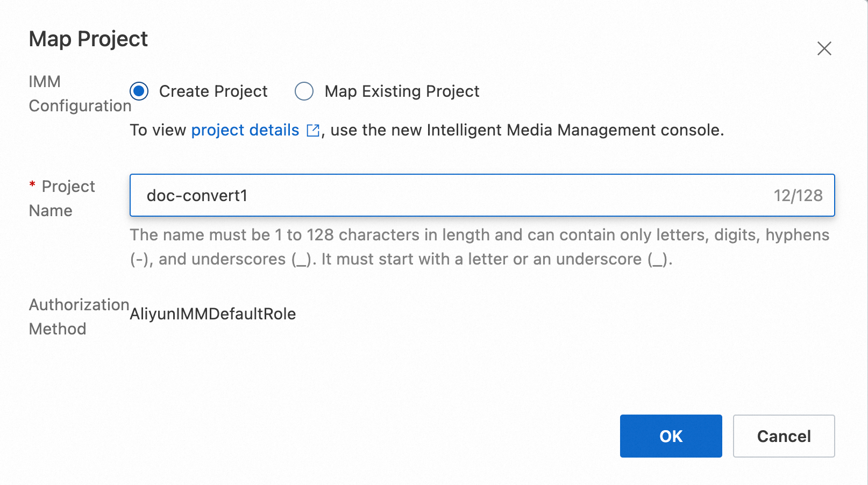The image size is (868, 485).
Task: Click the Map Existing Project label text
Action: (x=402, y=91)
